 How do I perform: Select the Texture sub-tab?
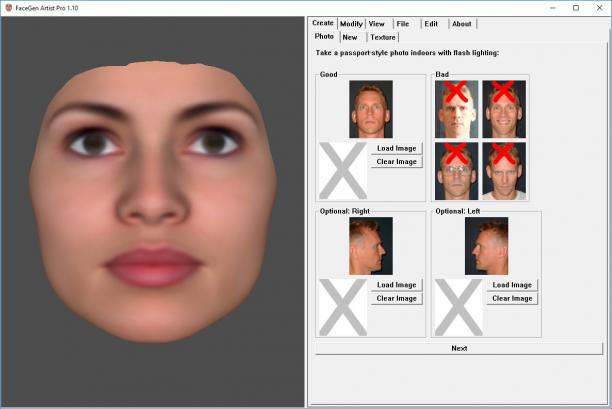[383, 37]
